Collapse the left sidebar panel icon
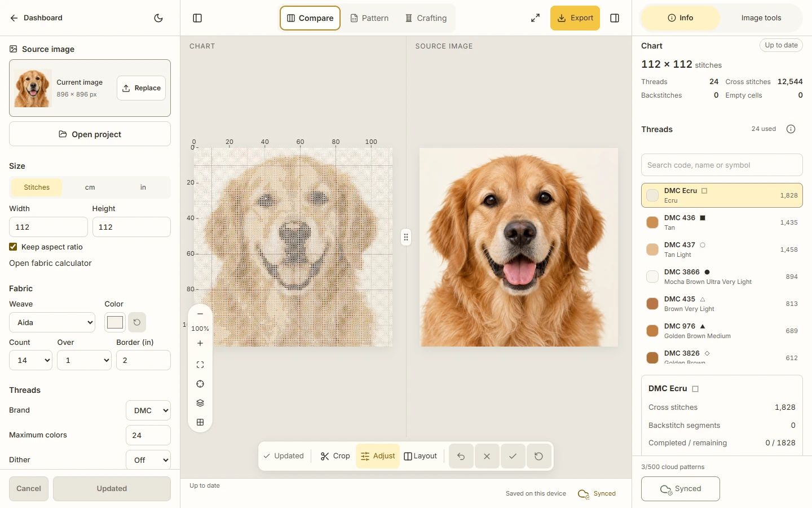 pyautogui.click(x=197, y=18)
